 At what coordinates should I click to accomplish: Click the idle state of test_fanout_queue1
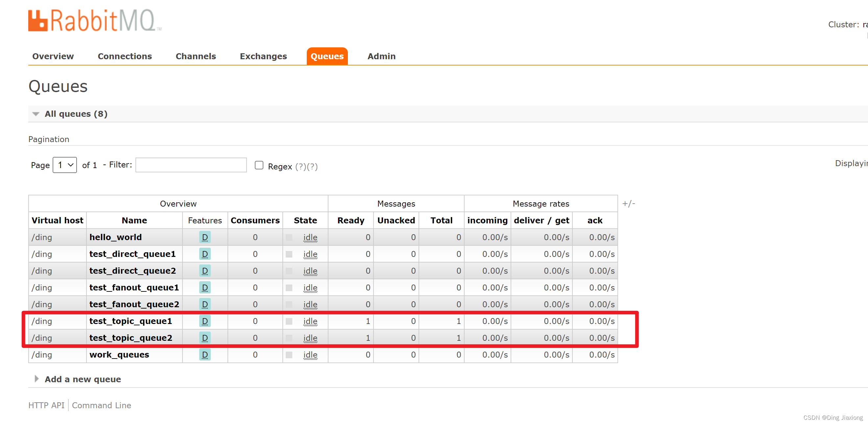coord(310,288)
